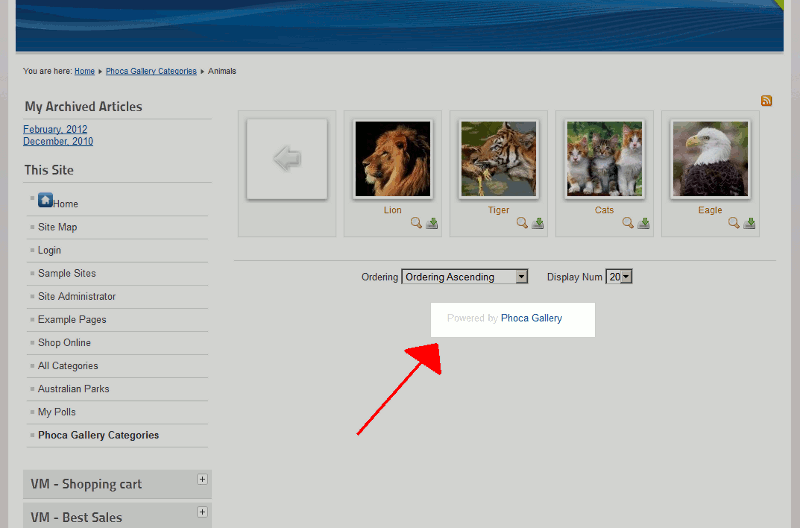Click the magnifier icon under Lion
The width and height of the screenshot is (800, 528).
pos(416,223)
